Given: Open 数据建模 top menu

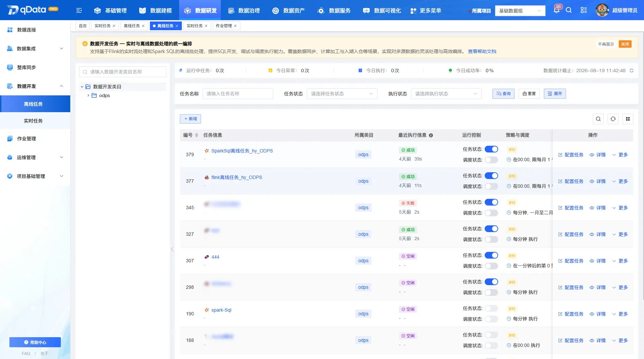Looking at the screenshot, I should point(155,10).
